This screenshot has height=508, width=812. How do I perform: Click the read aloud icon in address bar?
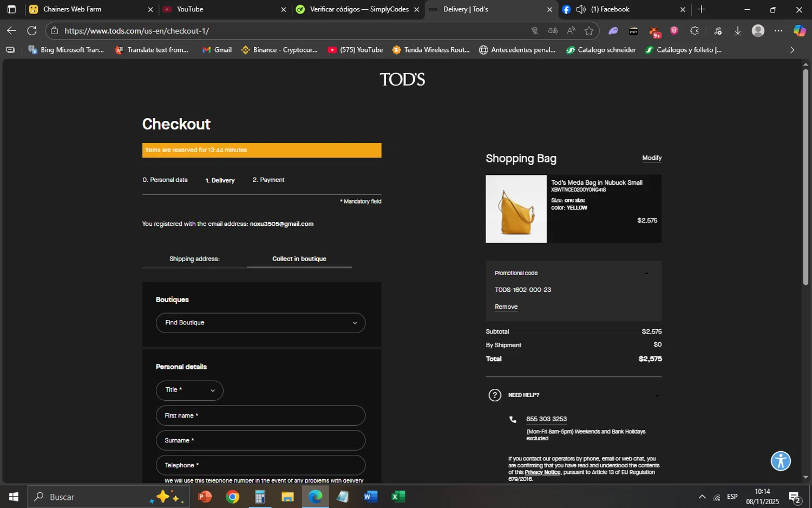[x=571, y=31]
